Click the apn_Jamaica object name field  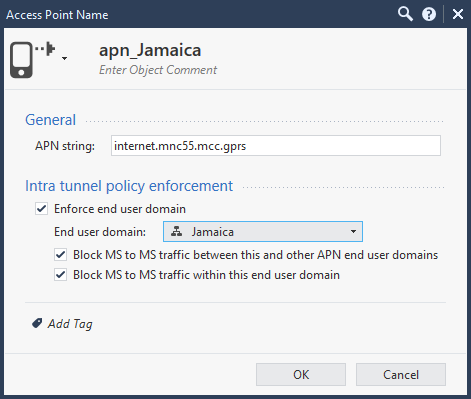click(150, 50)
